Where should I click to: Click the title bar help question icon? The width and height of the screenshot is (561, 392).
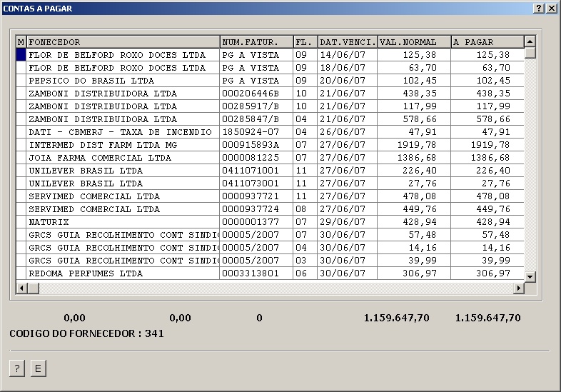pyautogui.click(x=539, y=9)
